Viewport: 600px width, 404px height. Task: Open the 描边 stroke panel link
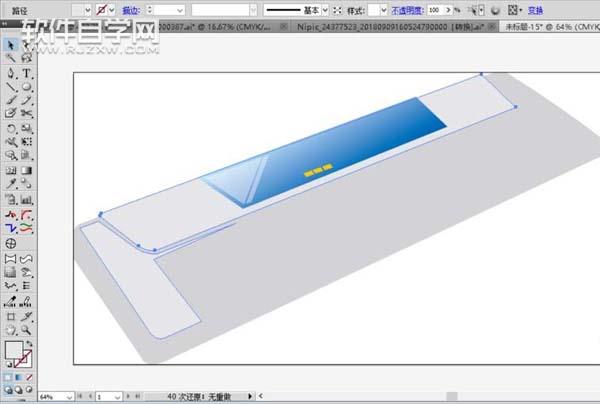130,10
